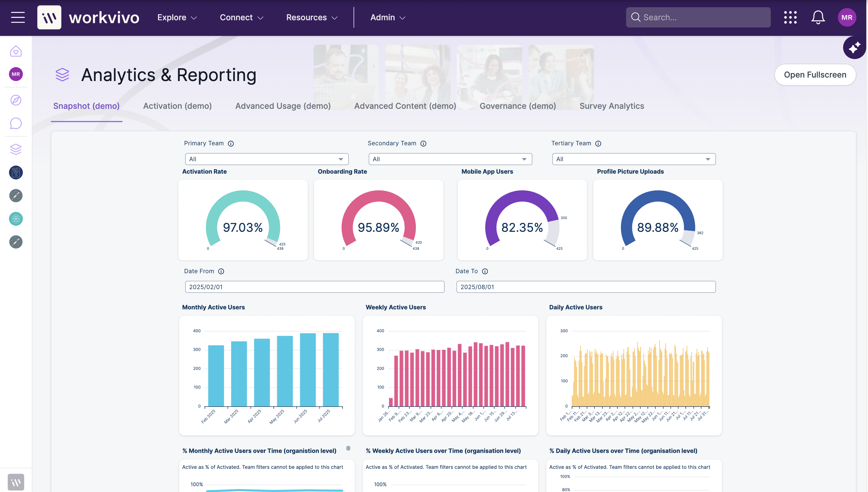Click the first rocket pen icon in sidebar
The width and height of the screenshot is (868, 492).
(16, 196)
